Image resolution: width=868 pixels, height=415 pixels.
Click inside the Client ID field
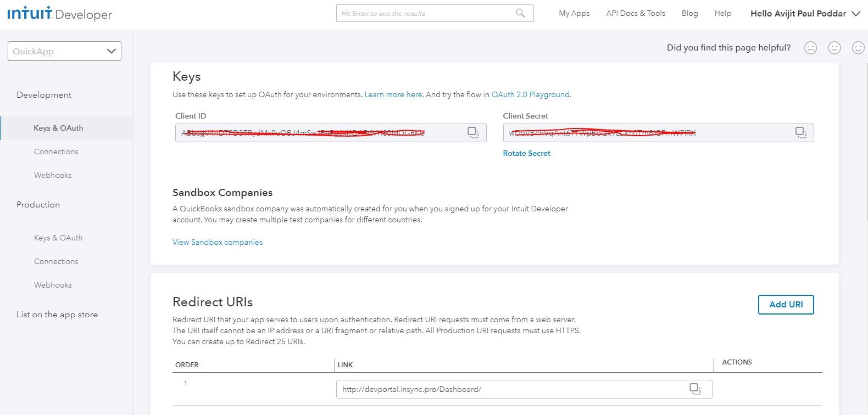(331, 133)
